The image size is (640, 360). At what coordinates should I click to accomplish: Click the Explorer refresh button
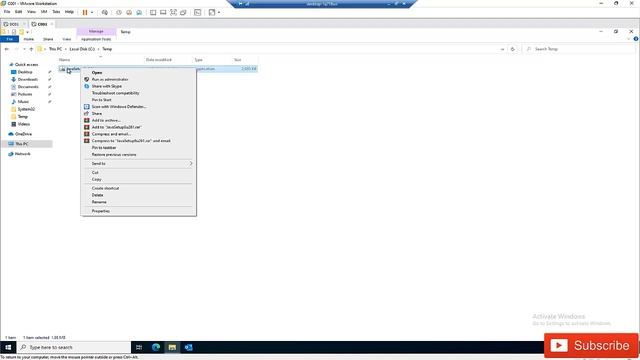tap(513, 49)
